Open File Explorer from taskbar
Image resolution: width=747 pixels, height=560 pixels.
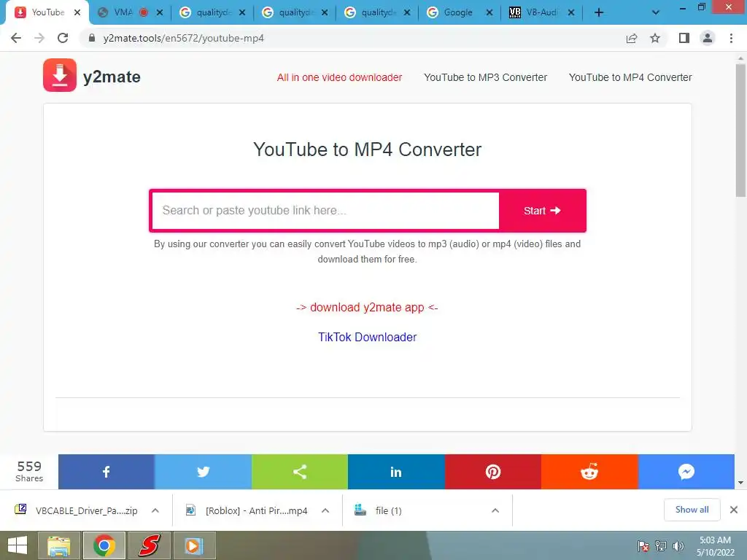(58, 545)
